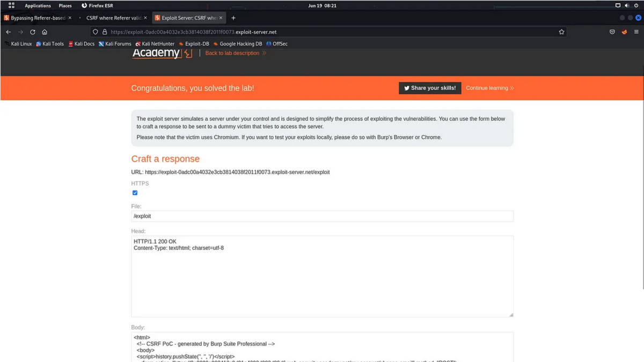Click the power icon in system tray
The width and height of the screenshot is (644, 362).
[x=636, y=5]
